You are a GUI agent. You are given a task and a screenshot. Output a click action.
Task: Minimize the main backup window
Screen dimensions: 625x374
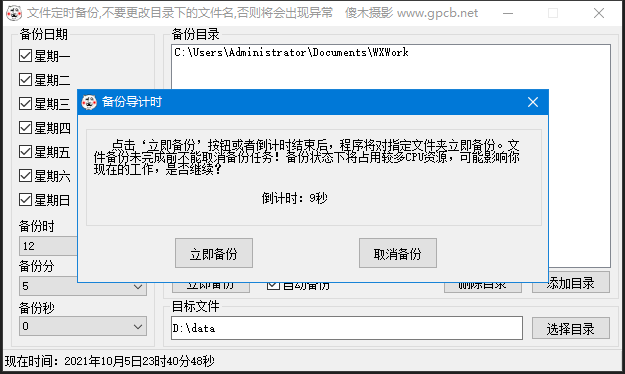pyautogui.click(x=508, y=13)
